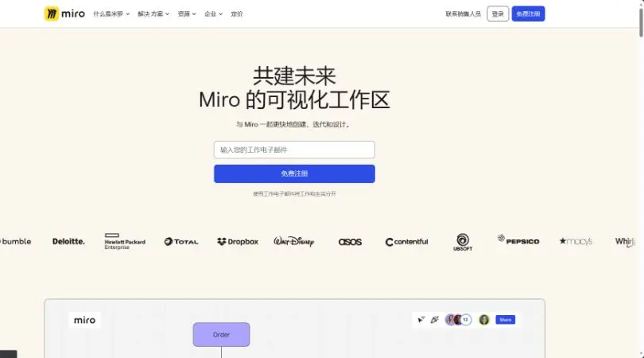
Task: Click the Contentful logo
Action: (x=406, y=242)
